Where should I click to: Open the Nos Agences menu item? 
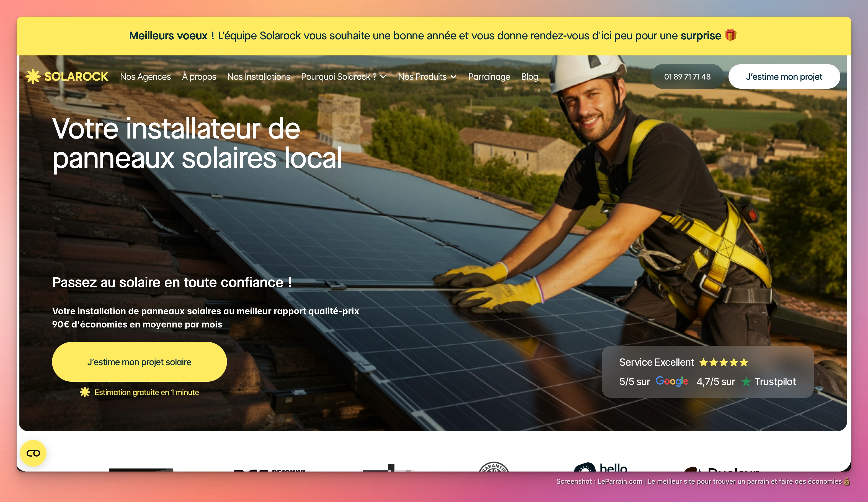[x=145, y=76]
